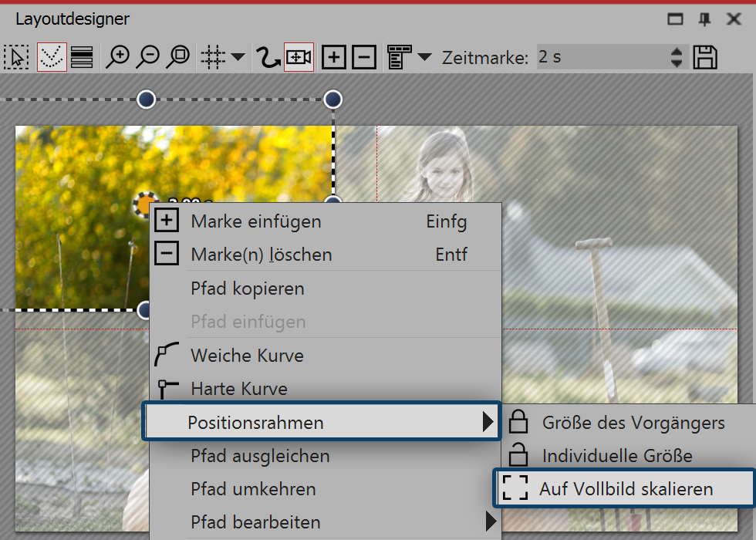This screenshot has height=540, width=756.
Task: Select Pfad ausgleichen menu entry
Action: pyautogui.click(x=326, y=456)
